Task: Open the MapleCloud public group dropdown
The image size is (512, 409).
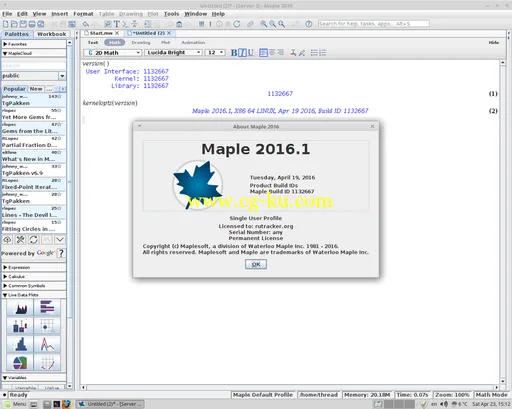Action: pyautogui.click(x=33, y=76)
